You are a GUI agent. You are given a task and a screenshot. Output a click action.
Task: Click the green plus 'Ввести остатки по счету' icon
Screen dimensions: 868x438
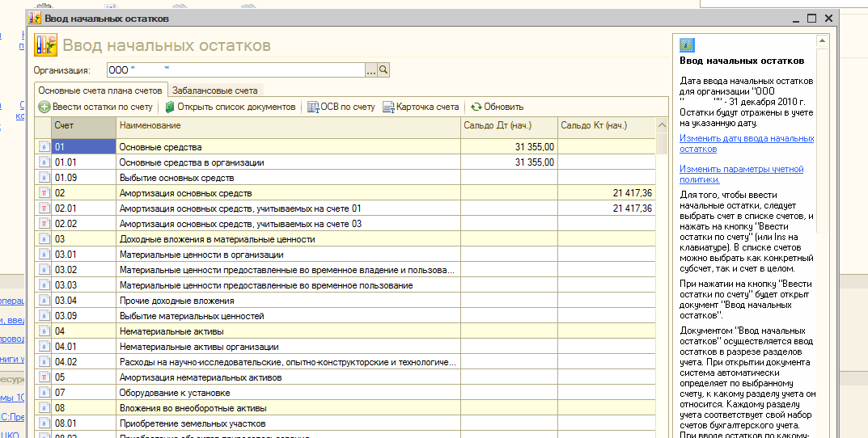point(44,107)
